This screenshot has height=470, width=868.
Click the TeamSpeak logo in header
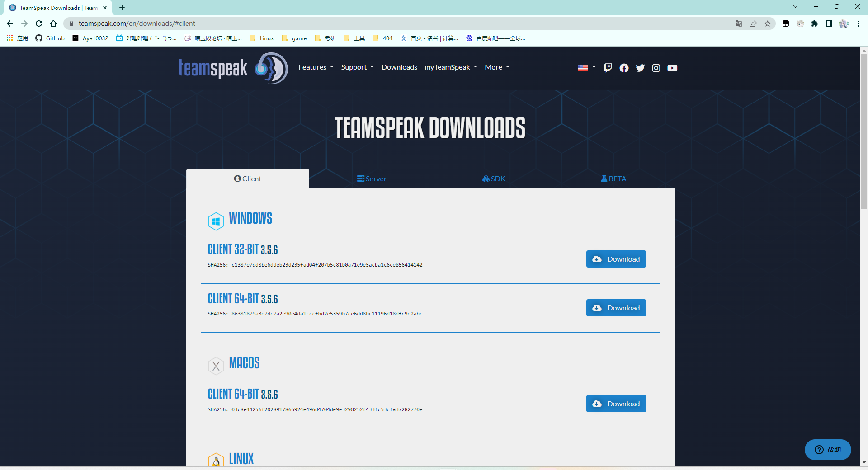(233, 68)
